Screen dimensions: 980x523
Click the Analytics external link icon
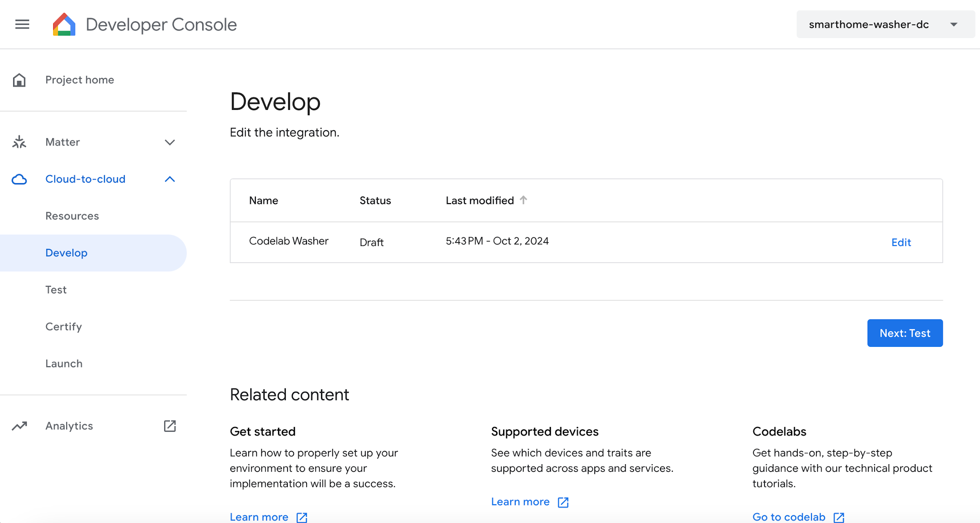pos(171,426)
